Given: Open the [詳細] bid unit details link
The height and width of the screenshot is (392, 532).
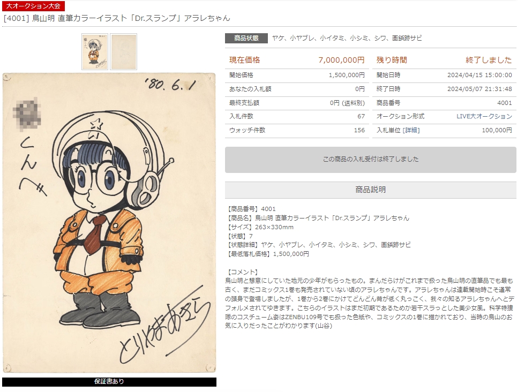Looking at the screenshot, I should (411, 130).
